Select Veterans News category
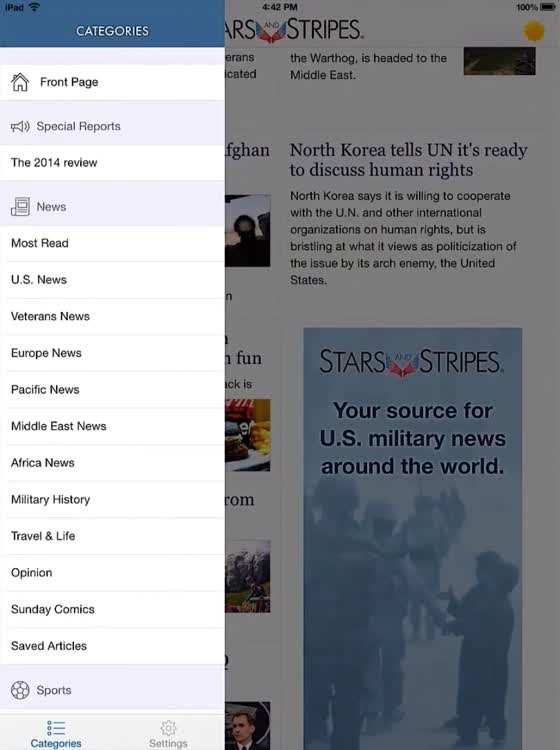The width and height of the screenshot is (560, 750). (x=112, y=316)
